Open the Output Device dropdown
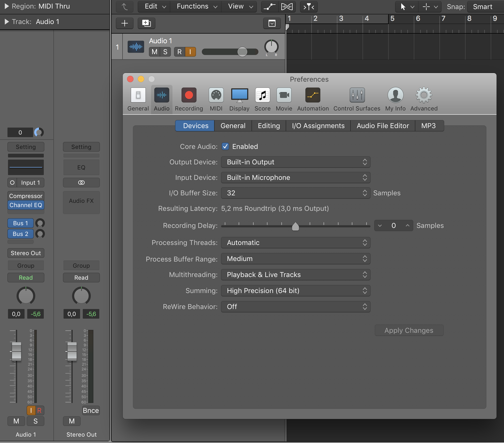This screenshot has height=443, width=504. (296, 162)
